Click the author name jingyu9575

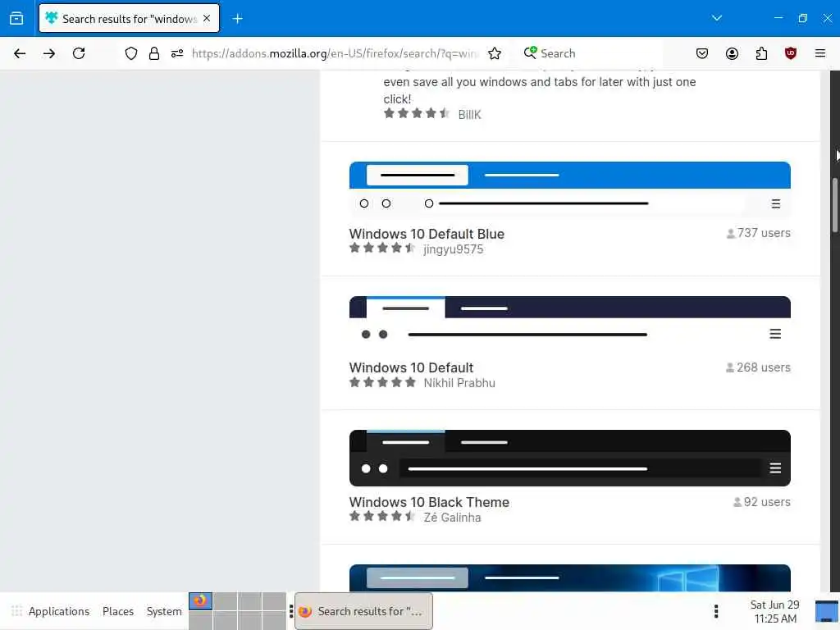(x=453, y=249)
